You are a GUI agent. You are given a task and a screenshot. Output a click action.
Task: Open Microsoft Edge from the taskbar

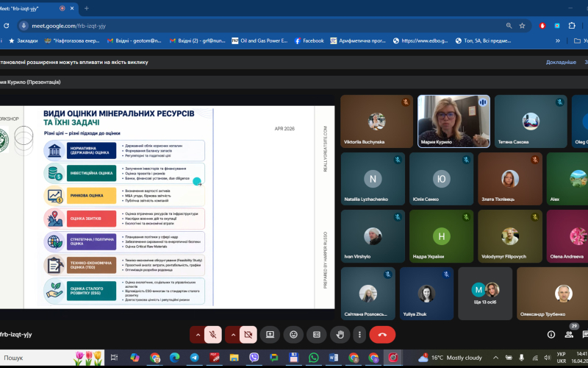[174, 358]
